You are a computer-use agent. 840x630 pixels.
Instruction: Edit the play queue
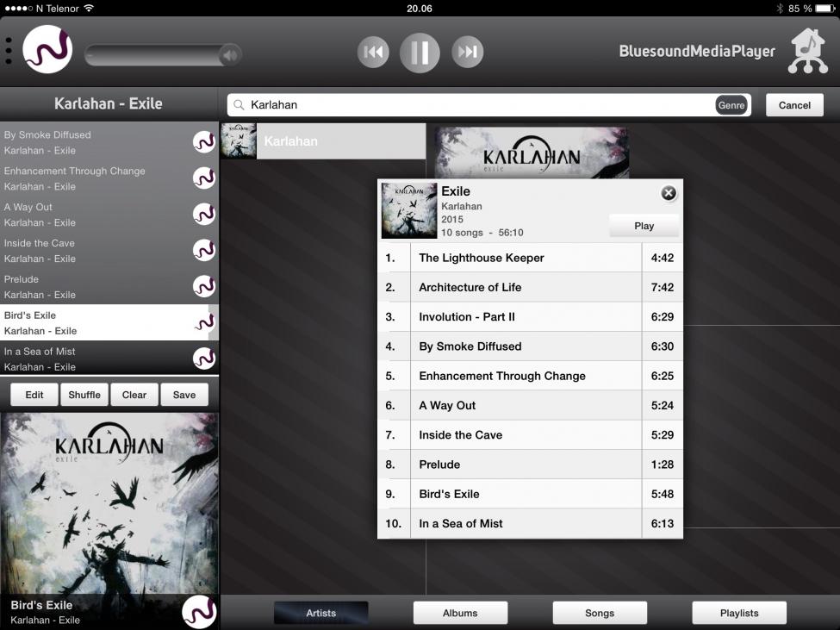click(34, 395)
